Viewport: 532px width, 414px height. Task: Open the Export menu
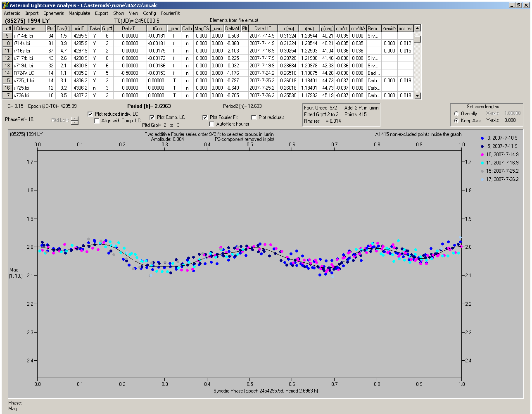pos(102,13)
